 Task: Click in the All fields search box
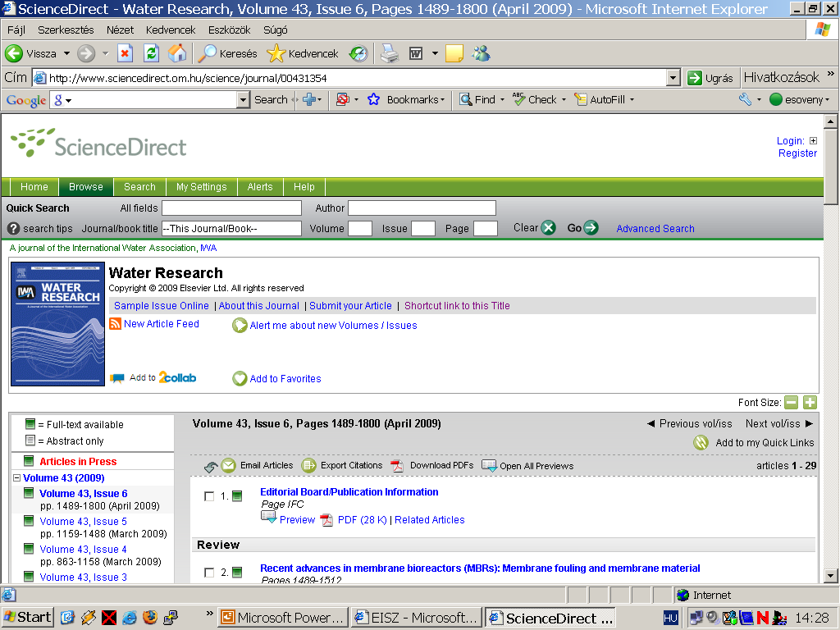(231, 208)
